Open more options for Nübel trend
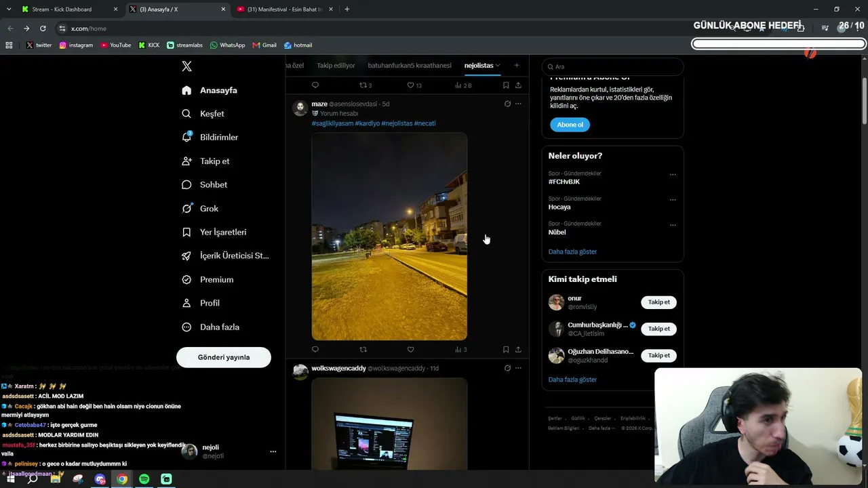This screenshot has height=488, width=868. pyautogui.click(x=673, y=225)
